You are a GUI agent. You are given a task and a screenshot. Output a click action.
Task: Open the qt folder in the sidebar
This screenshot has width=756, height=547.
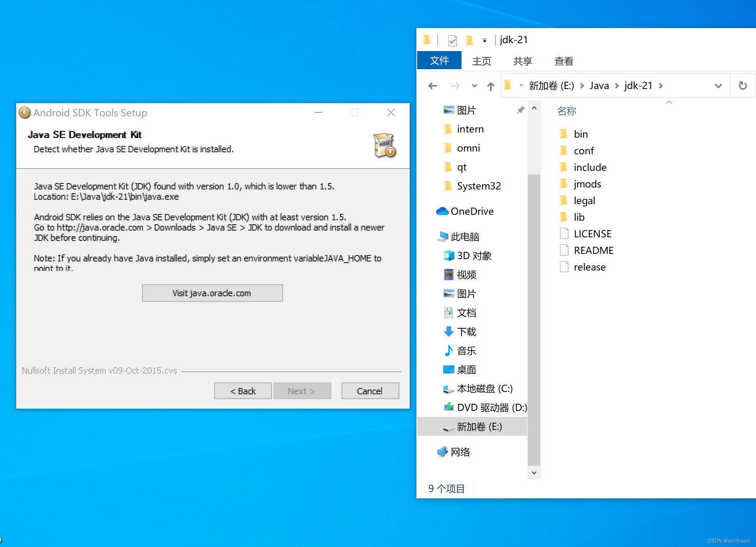click(x=462, y=167)
